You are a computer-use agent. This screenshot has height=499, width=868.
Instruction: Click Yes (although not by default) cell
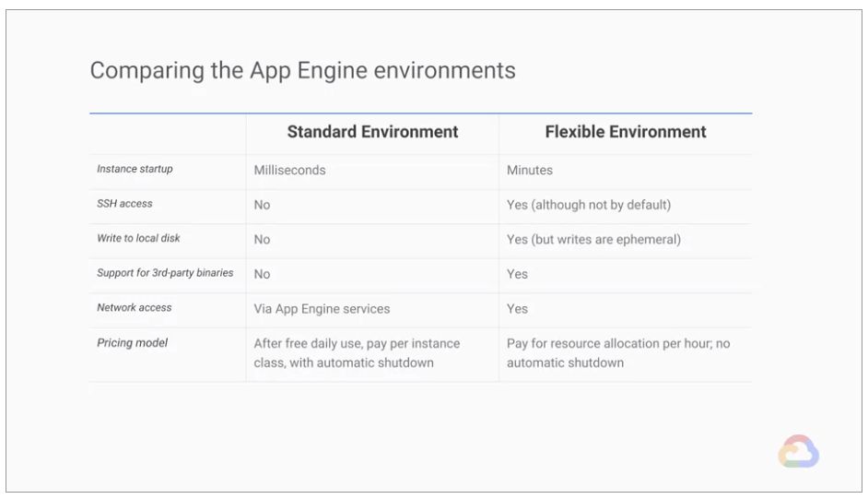pos(589,205)
